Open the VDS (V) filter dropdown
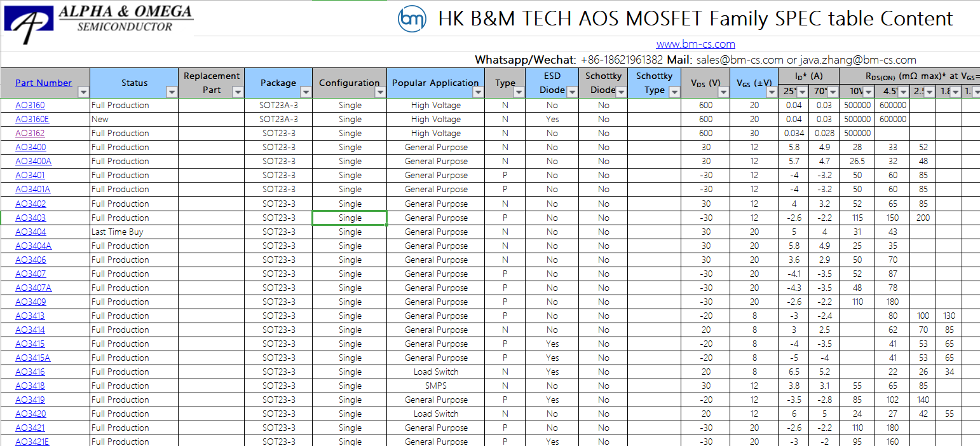This screenshot has width=980, height=446. (723, 93)
